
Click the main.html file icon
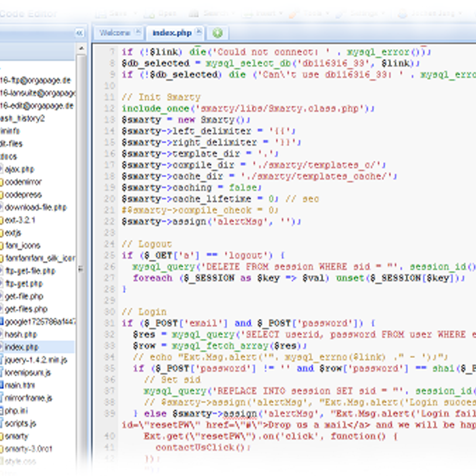point(1,385)
